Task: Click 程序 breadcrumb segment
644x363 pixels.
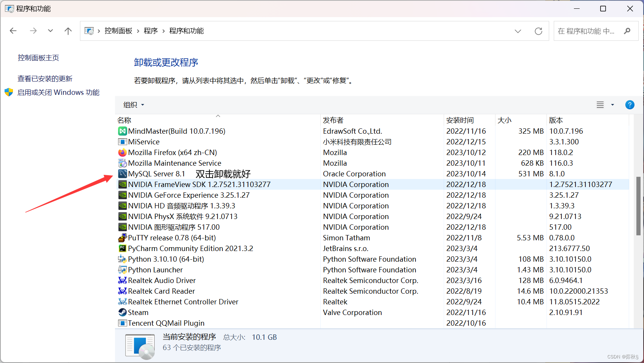Action: (x=151, y=31)
